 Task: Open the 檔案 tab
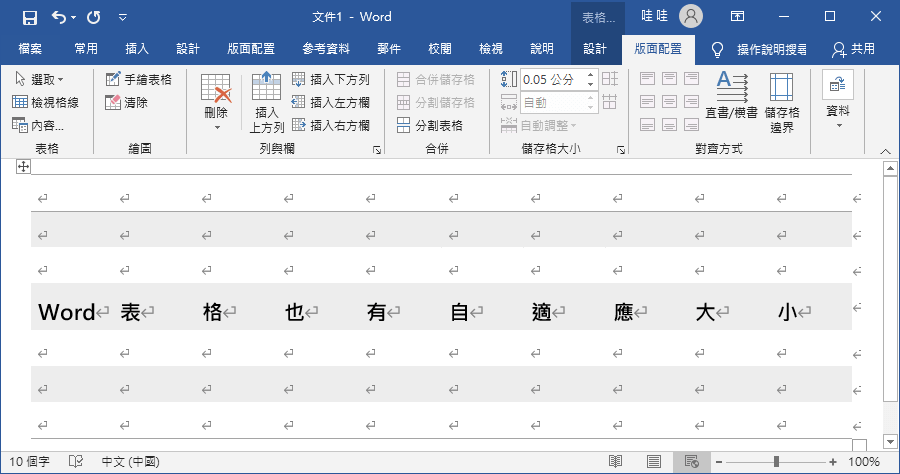30,49
